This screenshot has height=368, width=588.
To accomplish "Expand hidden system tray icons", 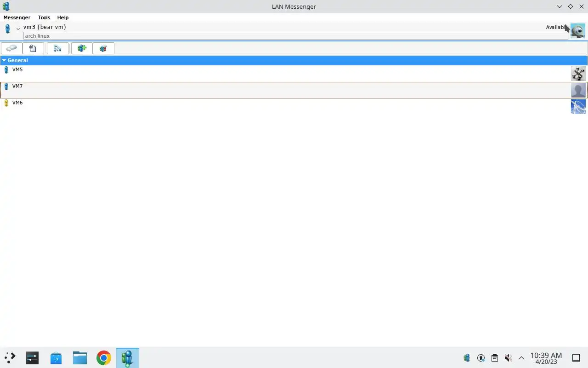I will [x=521, y=358].
